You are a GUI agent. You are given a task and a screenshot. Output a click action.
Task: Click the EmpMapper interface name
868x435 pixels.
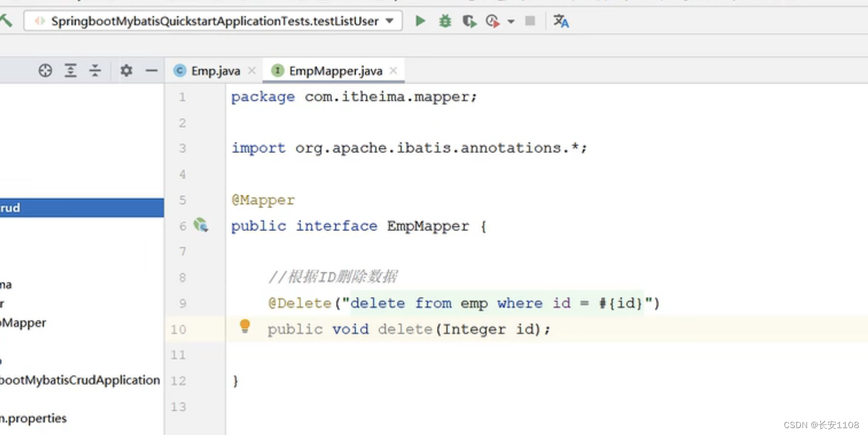[428, 226]
